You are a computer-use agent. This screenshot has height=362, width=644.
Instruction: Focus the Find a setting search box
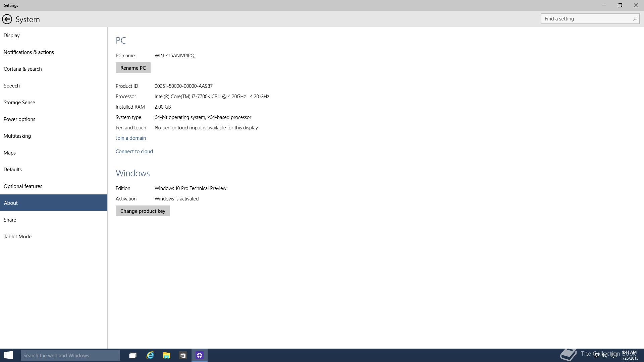[x=590, y=19]
